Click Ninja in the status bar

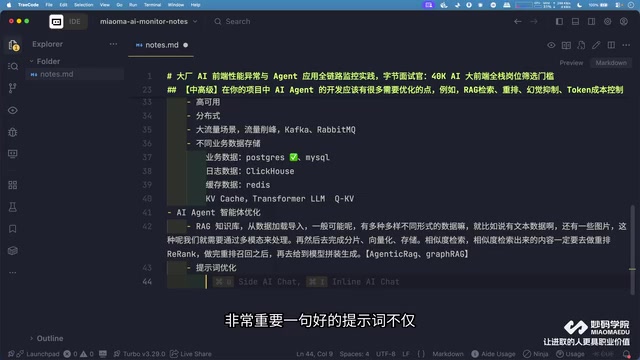pos(536,354)
